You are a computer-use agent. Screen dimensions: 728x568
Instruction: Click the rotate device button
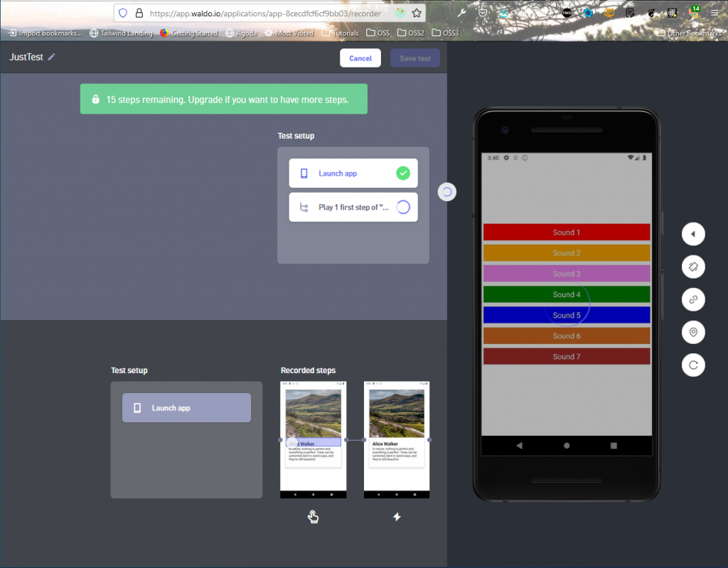click(693, 267)
